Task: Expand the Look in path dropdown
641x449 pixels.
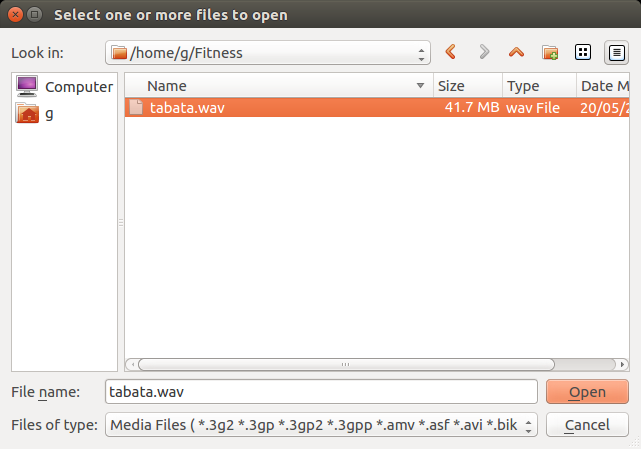Action: 421,52
